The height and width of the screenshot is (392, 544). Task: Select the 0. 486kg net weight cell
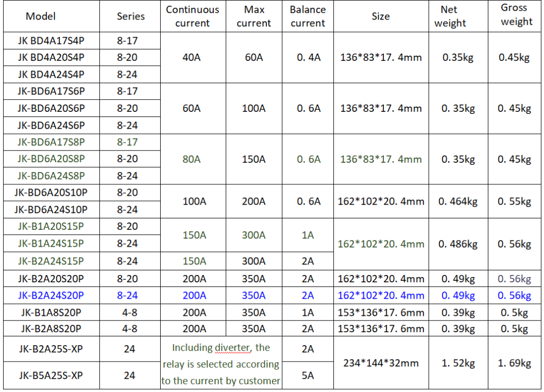click(x=458, y=244)
